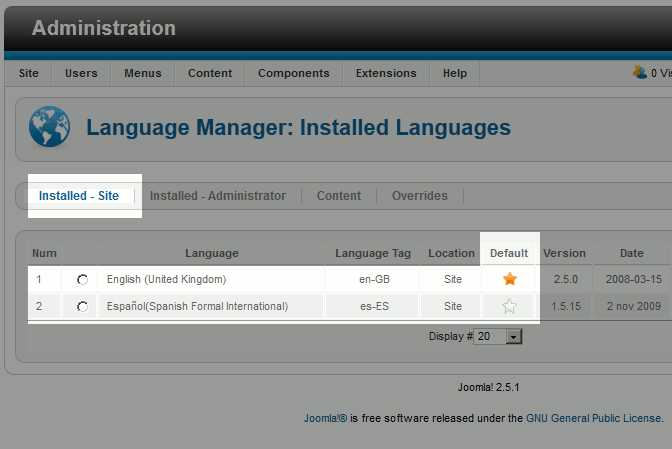
Task: Click the visitors icon in status area
Action: click(x=639, y=72)
